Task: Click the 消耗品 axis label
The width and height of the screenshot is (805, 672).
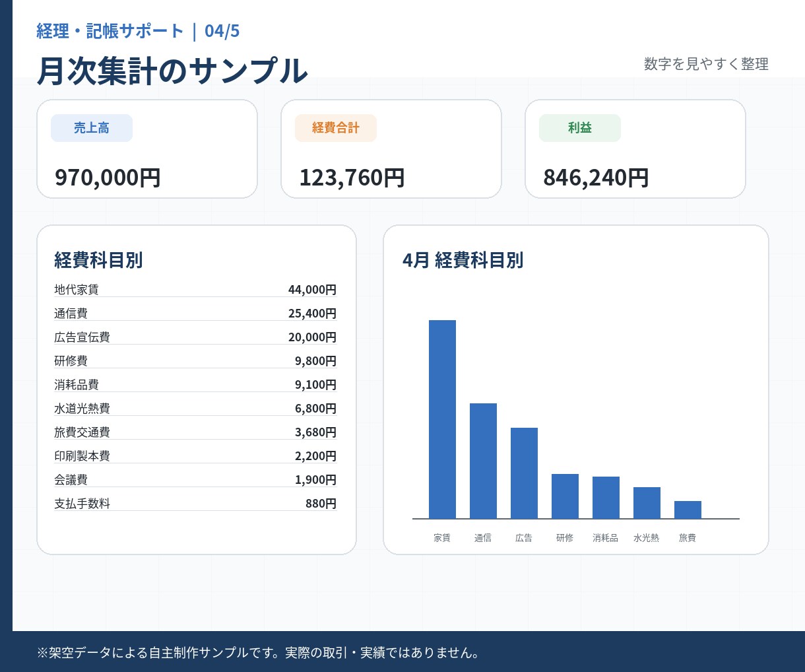Action: pos(606,538)
